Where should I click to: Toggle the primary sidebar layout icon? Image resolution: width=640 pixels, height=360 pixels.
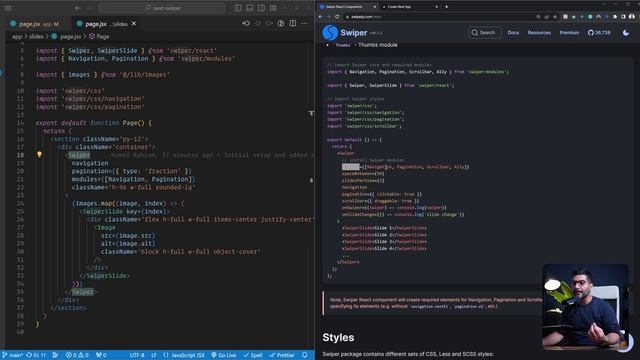coord(238,8)
